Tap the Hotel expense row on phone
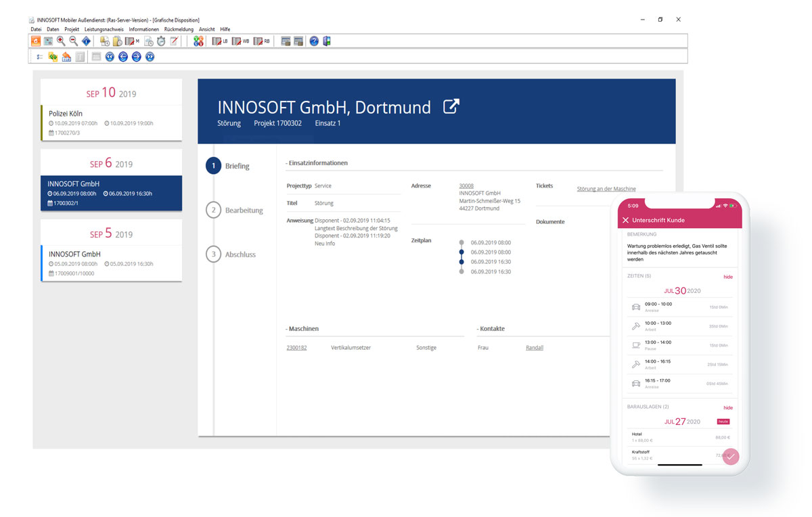This screenshot has width=812, height=517. coord(679,437)
